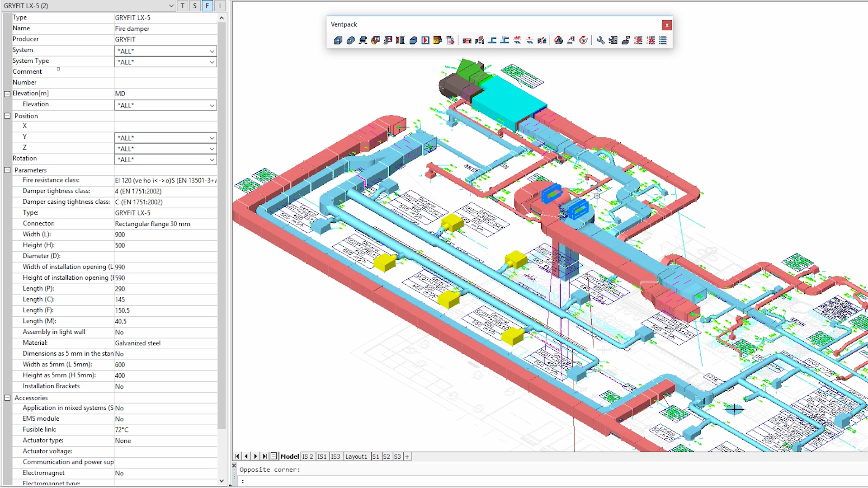Close the Ventpack floating toolbar
This screenshot has height=488, width=868.
[666, 25]
